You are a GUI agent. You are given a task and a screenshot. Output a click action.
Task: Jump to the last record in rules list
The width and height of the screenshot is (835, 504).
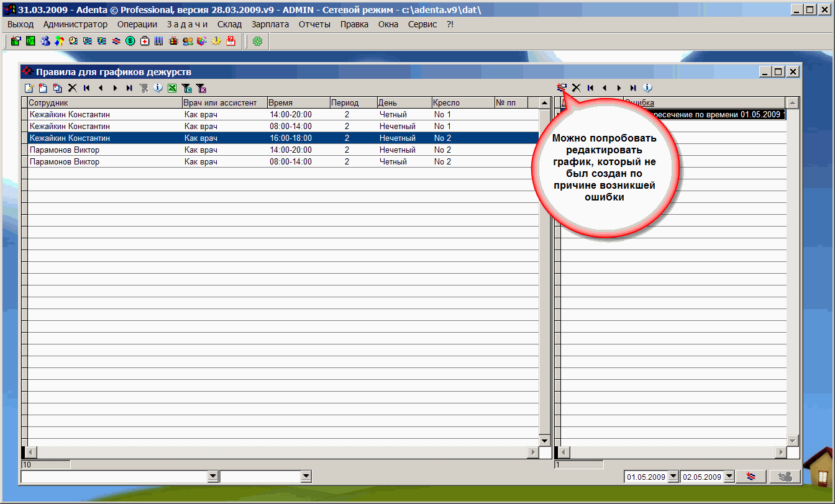click(x=129, y=88)
